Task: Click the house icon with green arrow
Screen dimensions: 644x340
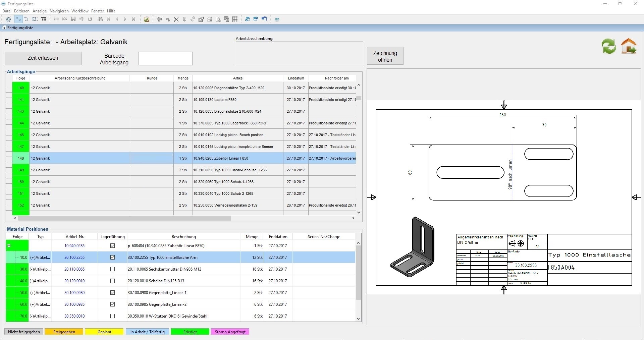Action: click(629, 46)
